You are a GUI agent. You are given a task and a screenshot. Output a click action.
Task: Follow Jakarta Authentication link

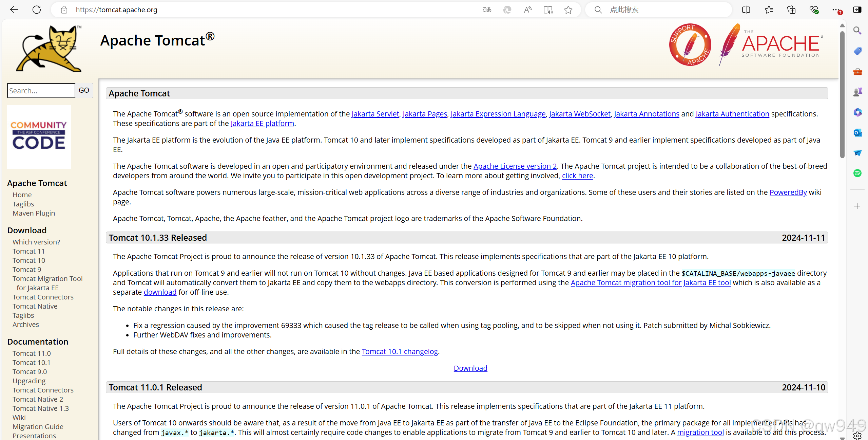pyautogui.click(x=732, y=114)
